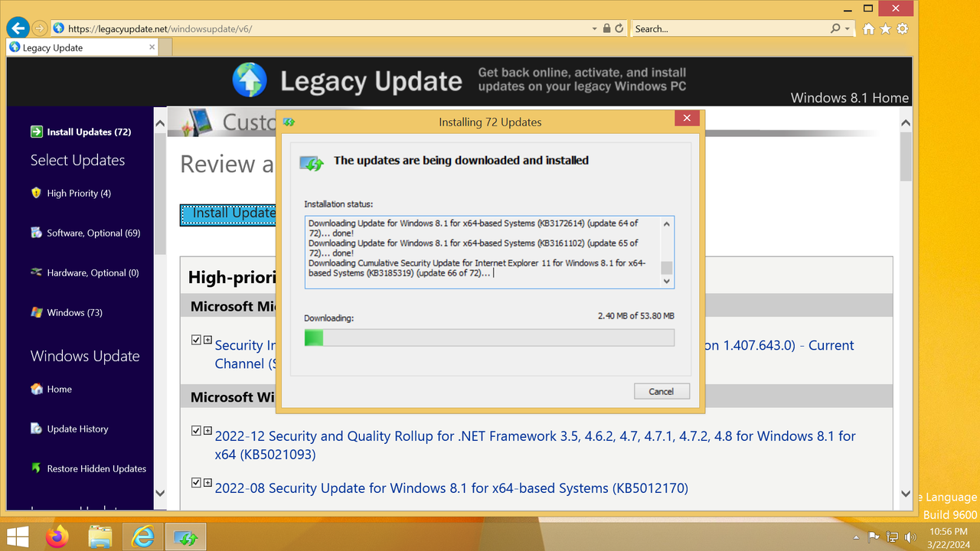The width and height of the screenshot is (980, 551).
Task: Click the browser Search field
Action: pyautogui.click(x=730, y=28)
